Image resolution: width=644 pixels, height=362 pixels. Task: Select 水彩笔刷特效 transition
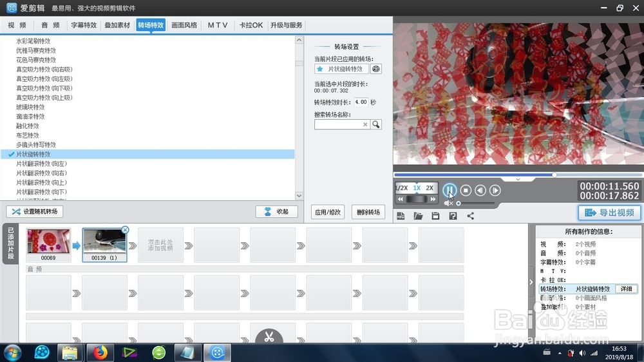point(33,41)
